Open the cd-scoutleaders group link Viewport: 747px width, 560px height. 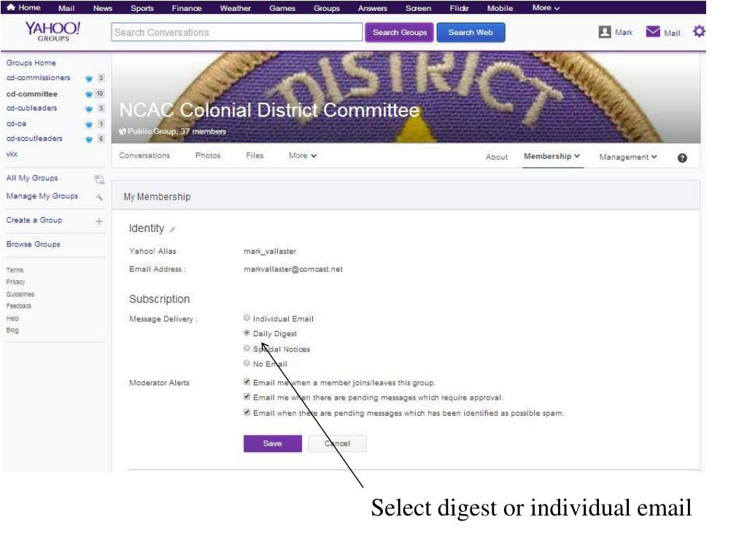34,138
